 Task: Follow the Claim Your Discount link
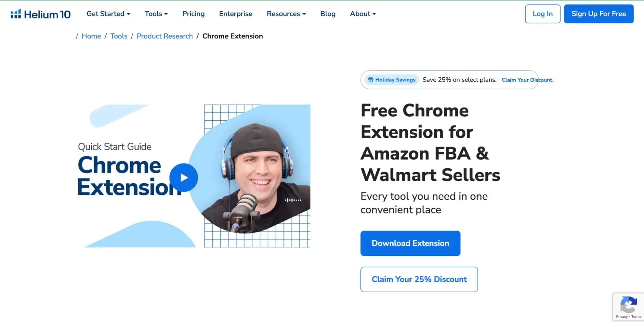pyautogui.click(x=527, y=80)
